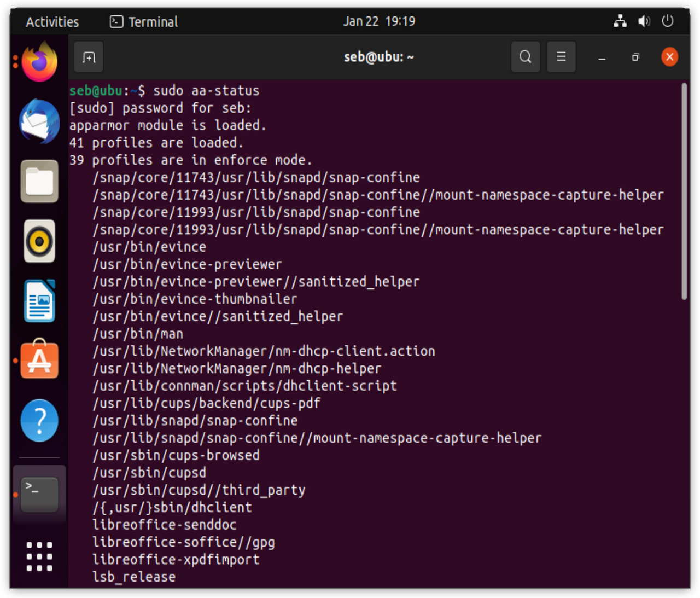
Task: Show all applications grid
Action: [x=39, y=556]
